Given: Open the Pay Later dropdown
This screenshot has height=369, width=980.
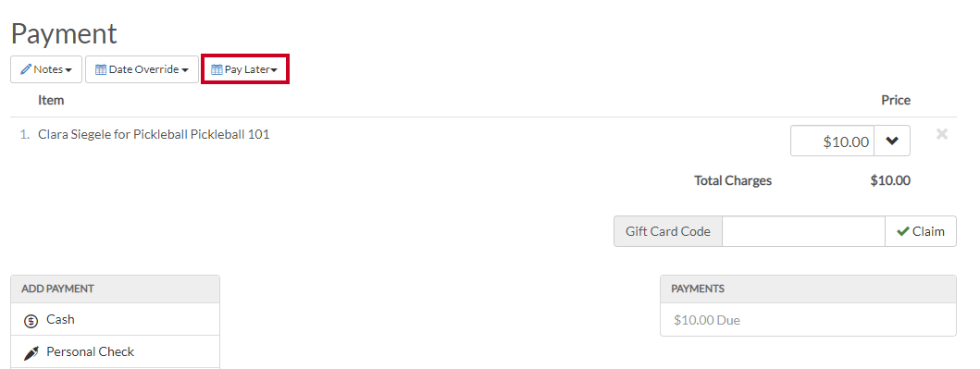Looking at the screenshot, I should (x=244, y=69).
